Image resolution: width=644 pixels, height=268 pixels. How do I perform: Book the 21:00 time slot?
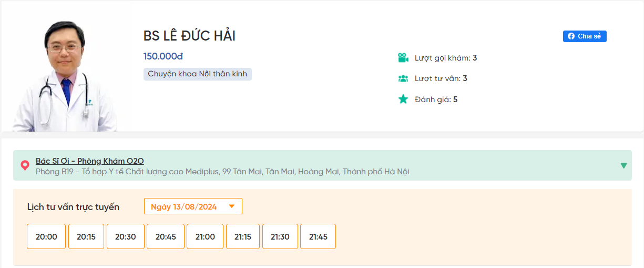[x=205, y=236]
